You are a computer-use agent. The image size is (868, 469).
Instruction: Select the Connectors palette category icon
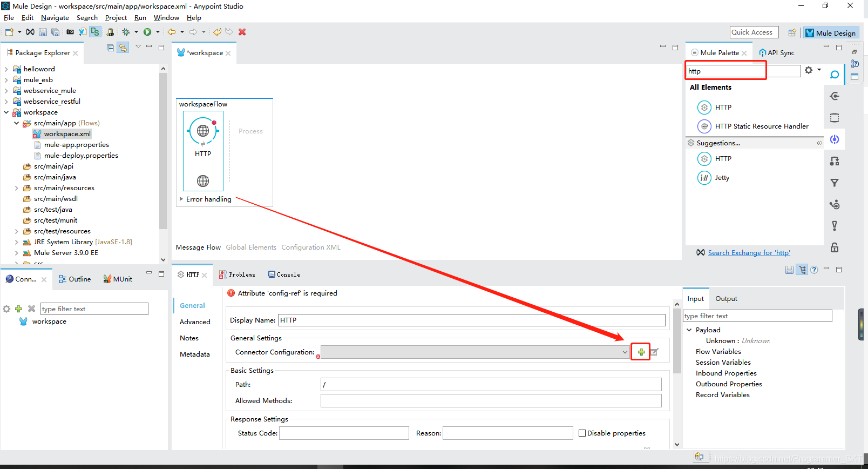point(835,96)
